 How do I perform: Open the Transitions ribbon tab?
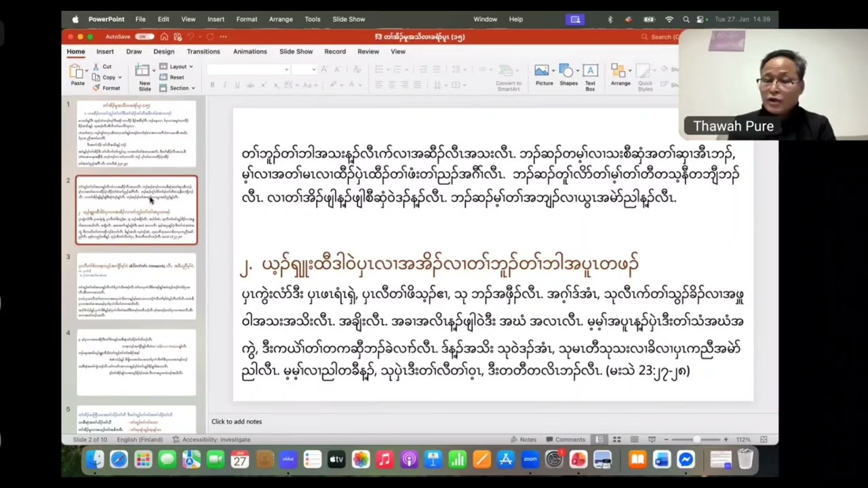pyautogui.click(x=203, y=52)
